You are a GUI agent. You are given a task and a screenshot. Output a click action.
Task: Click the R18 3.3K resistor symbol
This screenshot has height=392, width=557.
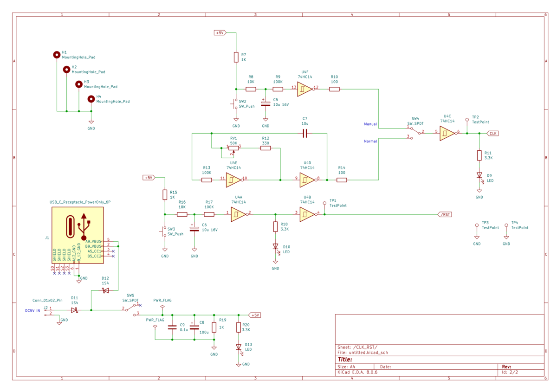click(275, 227)
